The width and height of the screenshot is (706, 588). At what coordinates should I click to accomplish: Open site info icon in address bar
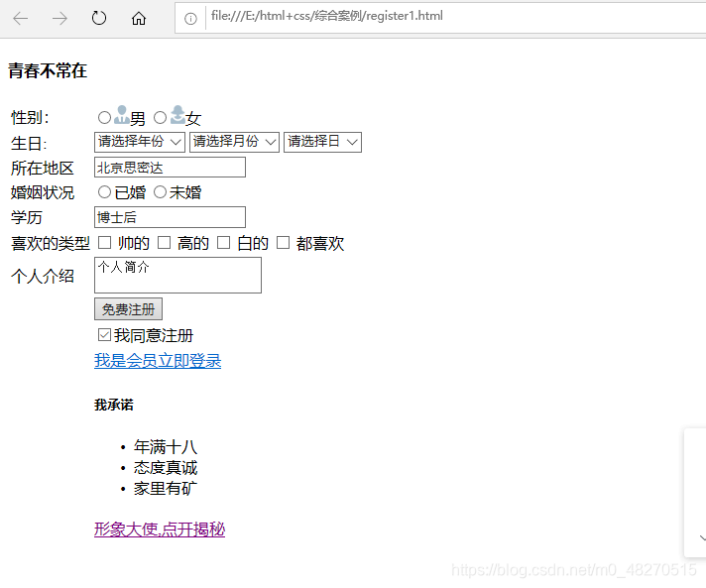pos(190,19)
